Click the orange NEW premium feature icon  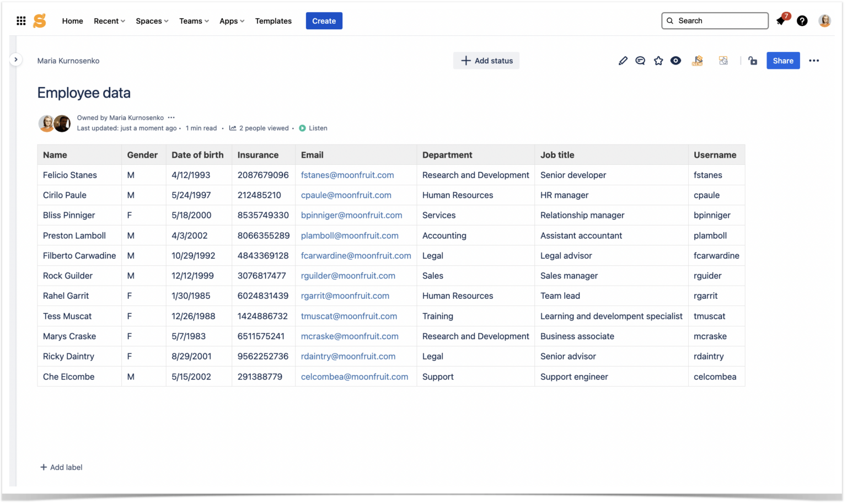pyautogui.click(x=697, y=61)
